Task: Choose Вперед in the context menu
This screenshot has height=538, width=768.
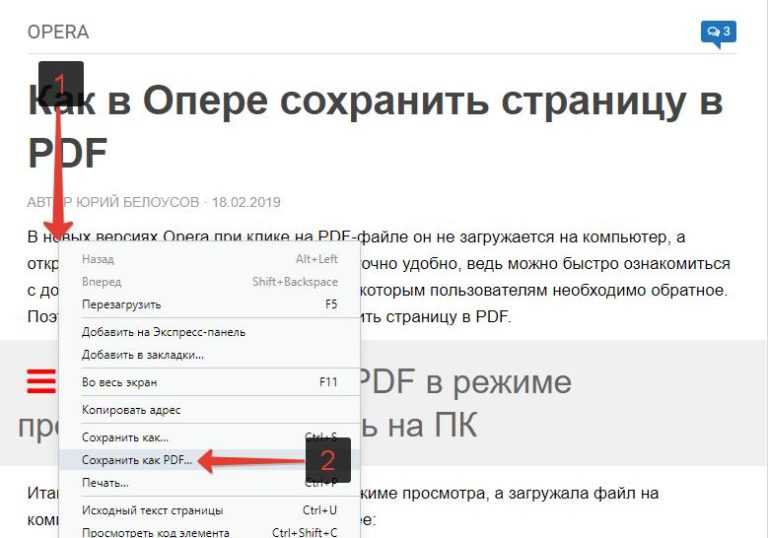Action: pyautogui.click(x=210, y=282)
